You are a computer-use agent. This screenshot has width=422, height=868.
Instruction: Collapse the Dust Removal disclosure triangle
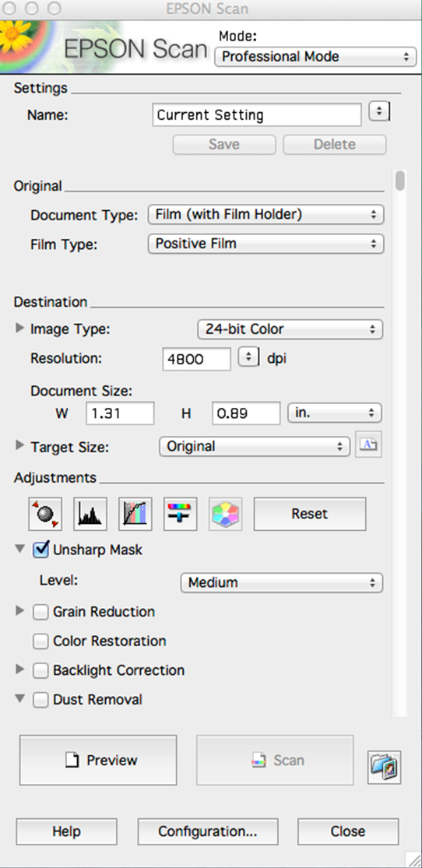[20, 700]
